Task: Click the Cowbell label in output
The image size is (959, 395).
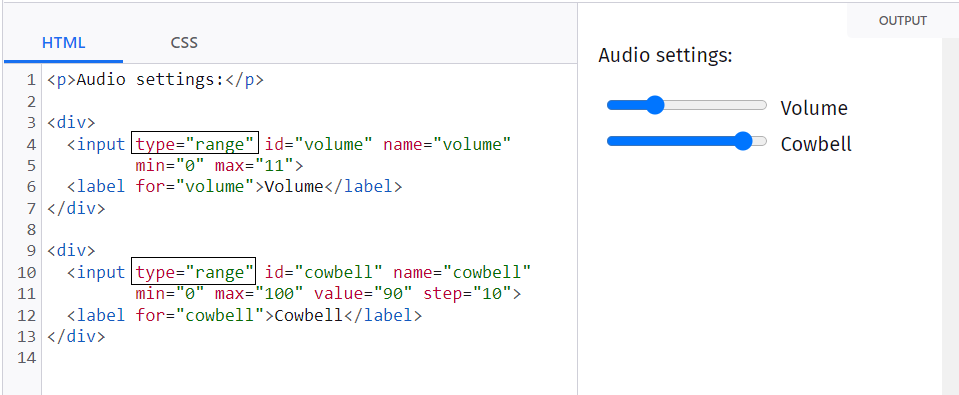Action: tap(816, 145)
